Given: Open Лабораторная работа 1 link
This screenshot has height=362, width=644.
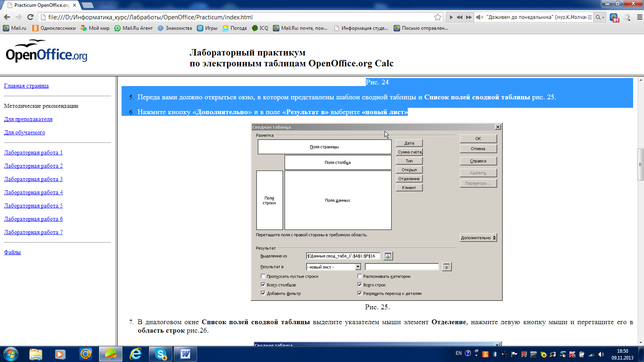Looking at the screenshot, I should click(x=33, y=152).
